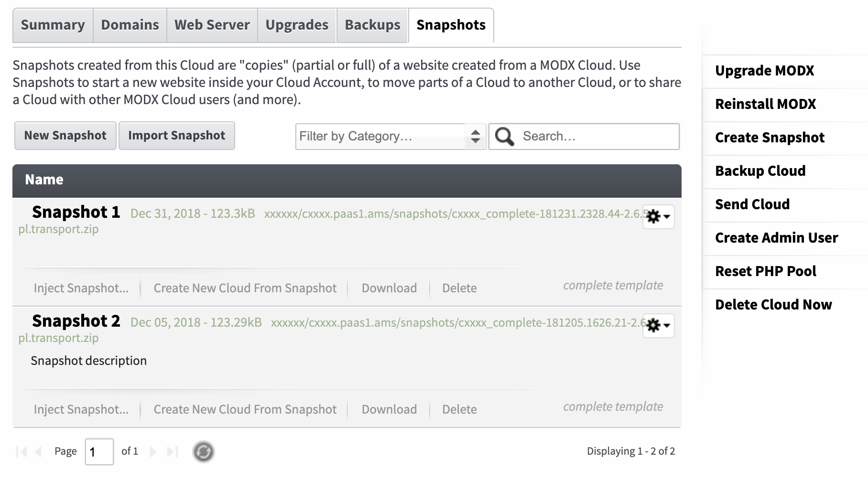
Task: Delete Snapshot 2
Action: tap(459, 409)
